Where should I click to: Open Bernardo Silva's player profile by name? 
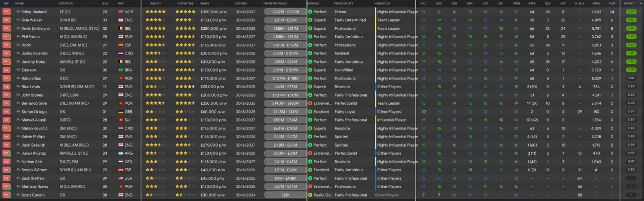point(35,103)
